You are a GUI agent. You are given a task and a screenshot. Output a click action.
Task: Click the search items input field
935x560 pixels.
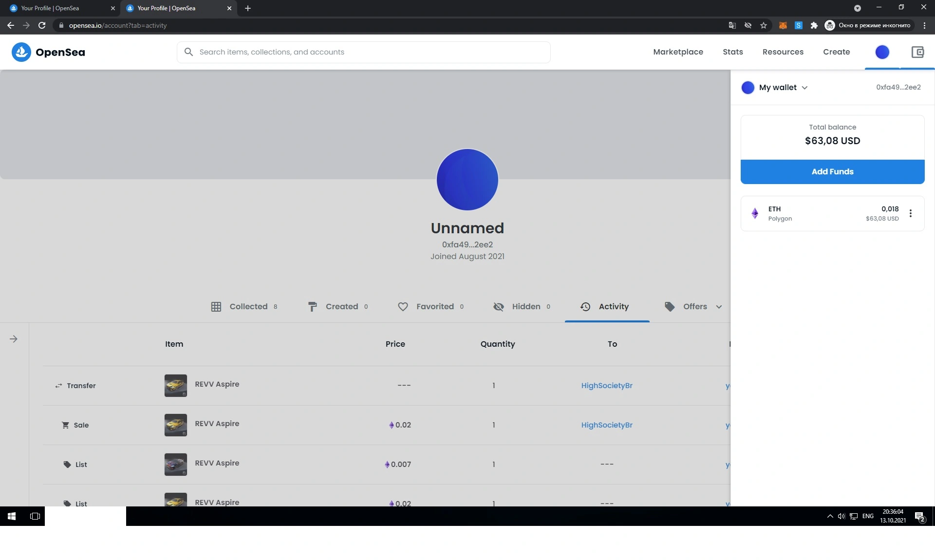click(363, 52)
